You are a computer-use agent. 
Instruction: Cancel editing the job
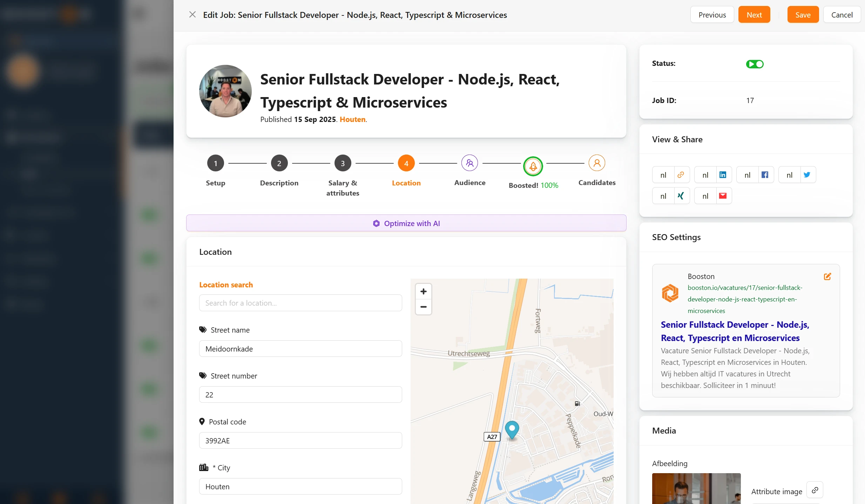click(x=842, y=15)
